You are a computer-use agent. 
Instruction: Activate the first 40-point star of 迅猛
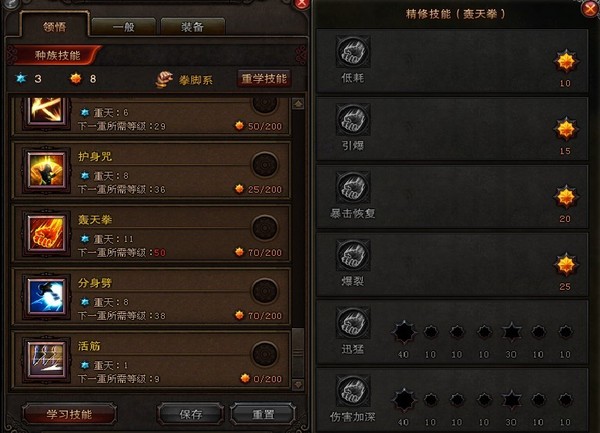[x=404, y=332]
